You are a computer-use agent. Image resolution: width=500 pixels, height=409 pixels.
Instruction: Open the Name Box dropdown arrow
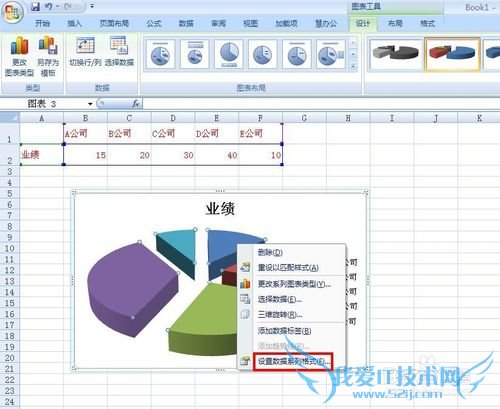click(90, 104)
